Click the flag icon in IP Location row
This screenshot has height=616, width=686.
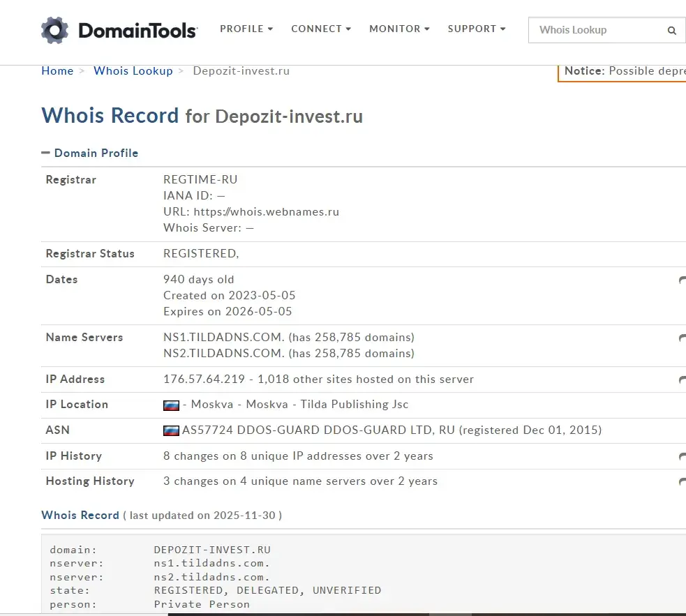(x=171, y=405)
